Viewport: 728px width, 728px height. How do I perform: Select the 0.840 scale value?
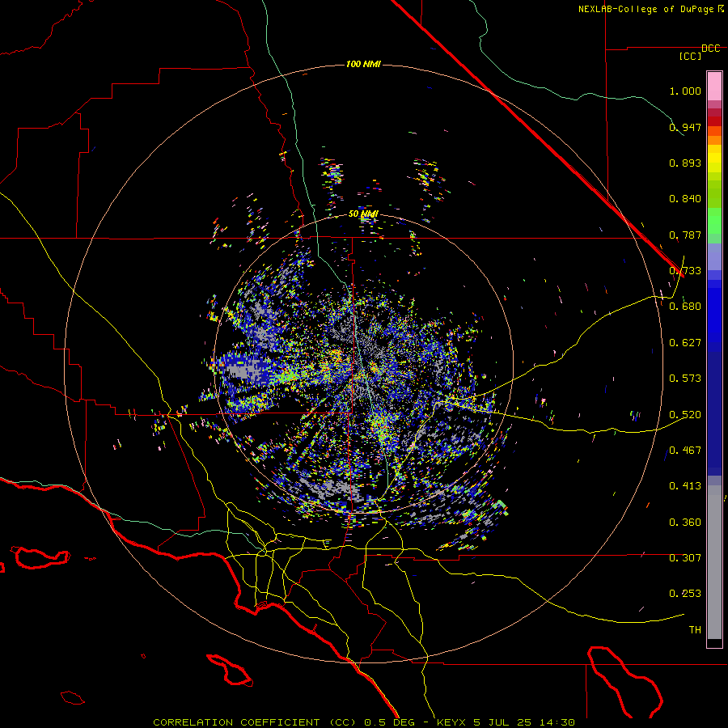click(x=685, y=199)
